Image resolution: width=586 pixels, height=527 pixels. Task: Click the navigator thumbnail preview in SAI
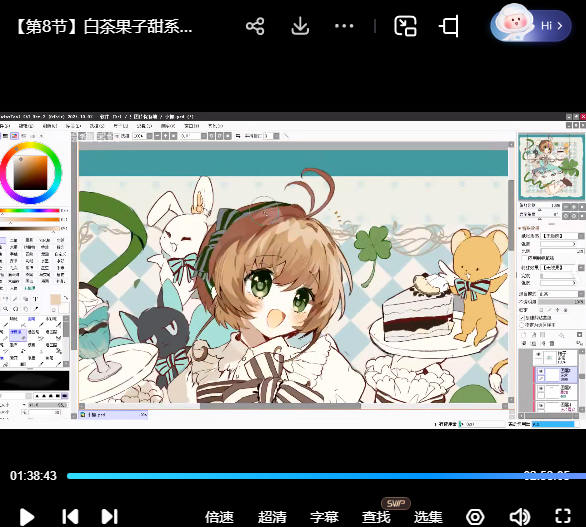(x=551, y=167)
